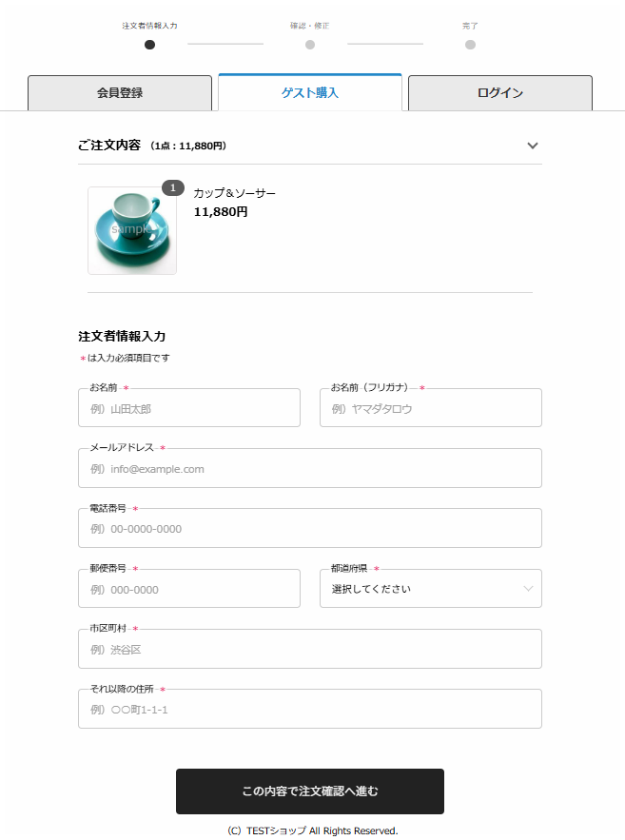Focus the 市区町村 city input field
This screenshot has width=625, height=840.
310,649
